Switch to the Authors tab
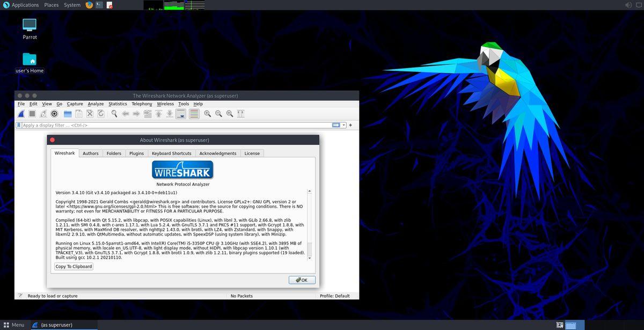The image size is (644, 330). pyautogui.click(x=91, y=153)
